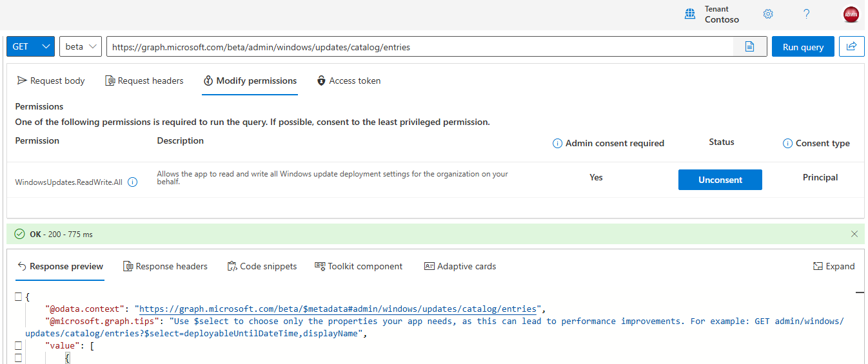This screenshot has height=364, width=868.
Task: Select Modify permissions tab
Action: point(250,81)
